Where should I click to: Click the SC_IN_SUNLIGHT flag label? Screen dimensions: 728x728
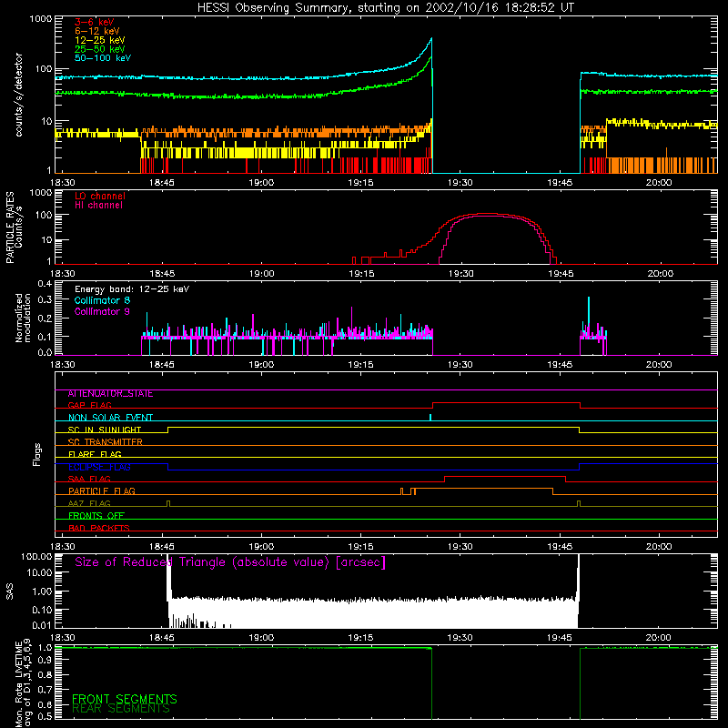coord(105,430)
